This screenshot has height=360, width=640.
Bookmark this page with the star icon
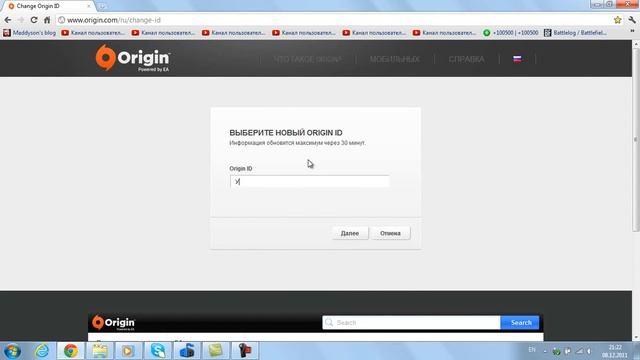[618, 20]
